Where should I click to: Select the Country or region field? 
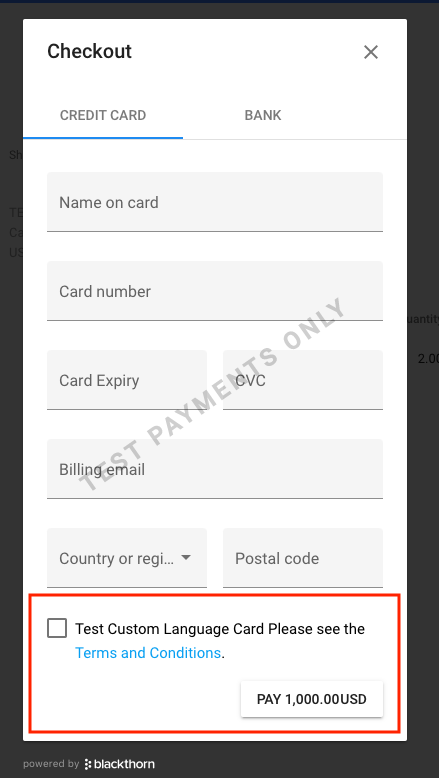[x=127, y=558]
